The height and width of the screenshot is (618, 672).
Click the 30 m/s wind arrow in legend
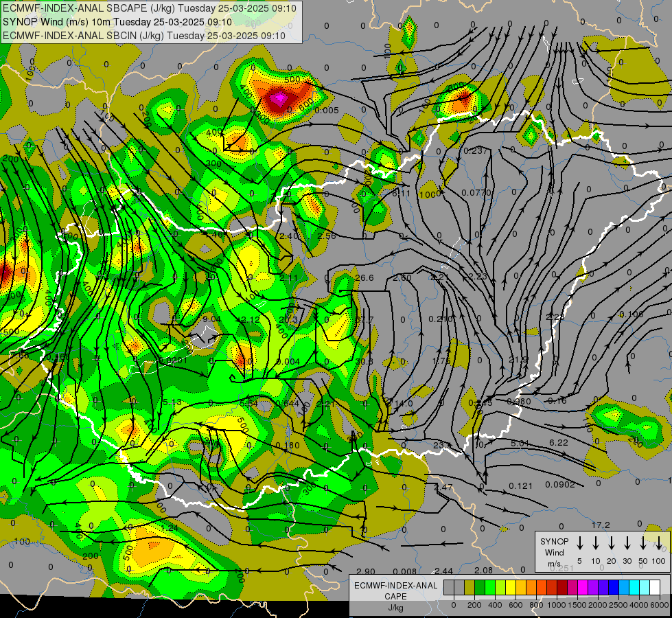click(x=627, y=542)
